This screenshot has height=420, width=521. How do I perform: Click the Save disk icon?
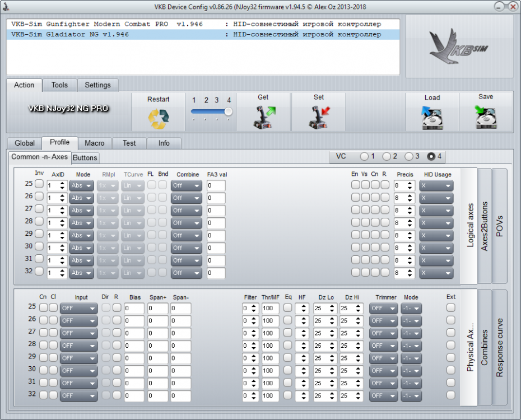click(x=486, y=117)
